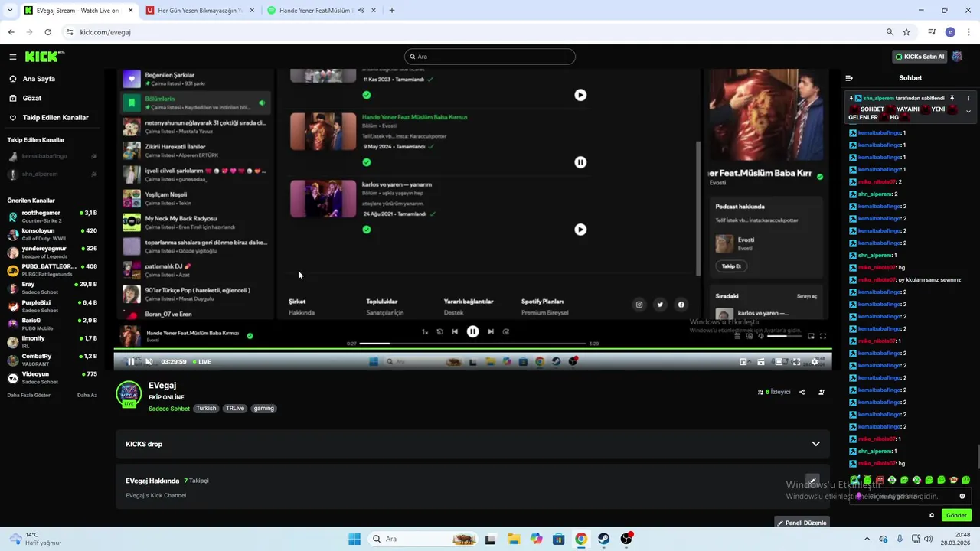Viewport: 980px width, 551px height.
Task: Pick the monkey emote in chat
Action: pyautogui.click(x=954, y=480)
